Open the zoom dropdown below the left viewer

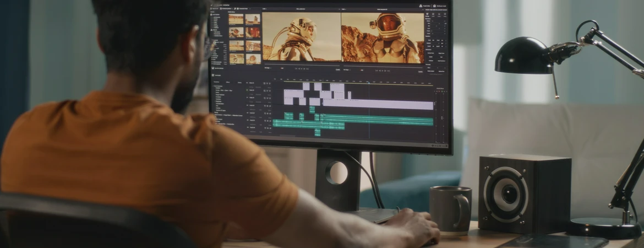tap(268, 69)
